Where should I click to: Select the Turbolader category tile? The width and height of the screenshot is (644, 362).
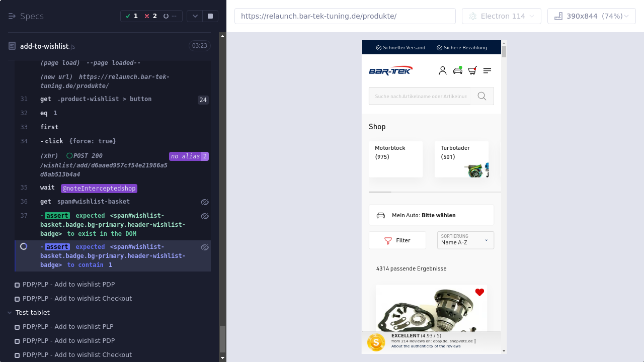click(x=461, y=159)
